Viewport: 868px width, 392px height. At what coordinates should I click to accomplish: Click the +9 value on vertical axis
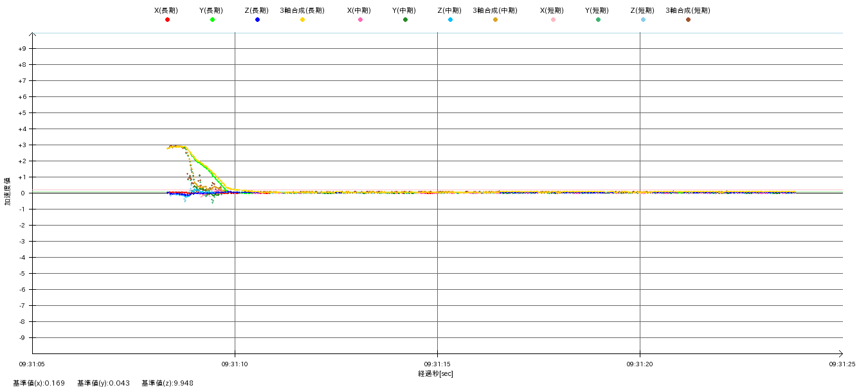click(x=22, y=49)
